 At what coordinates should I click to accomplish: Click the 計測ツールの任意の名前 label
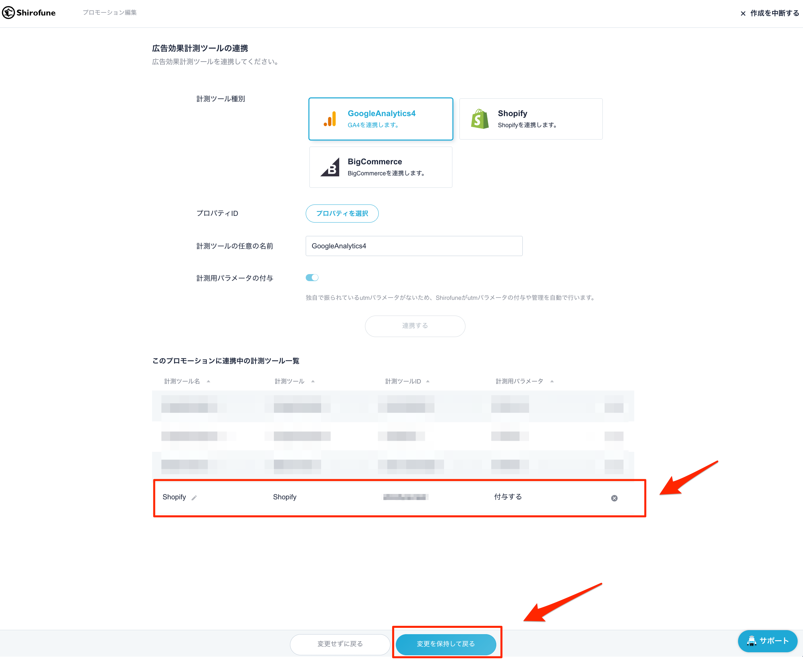click(235, 246)
